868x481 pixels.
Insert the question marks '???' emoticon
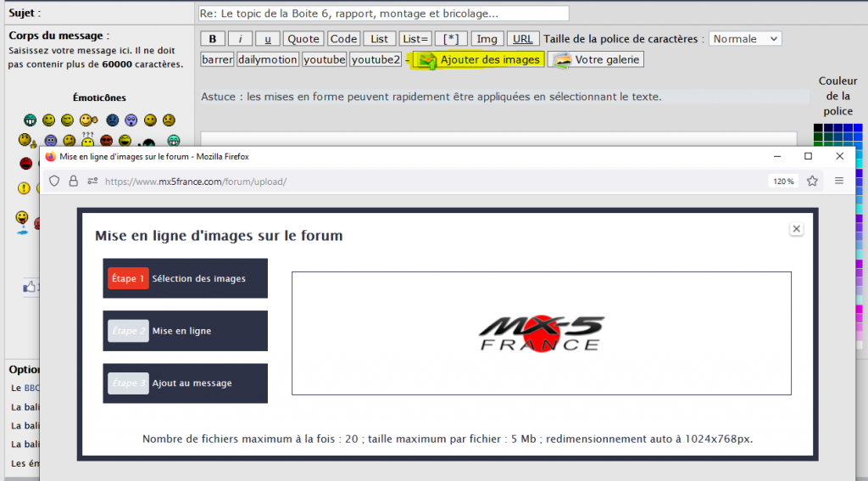tap(87, 139)
